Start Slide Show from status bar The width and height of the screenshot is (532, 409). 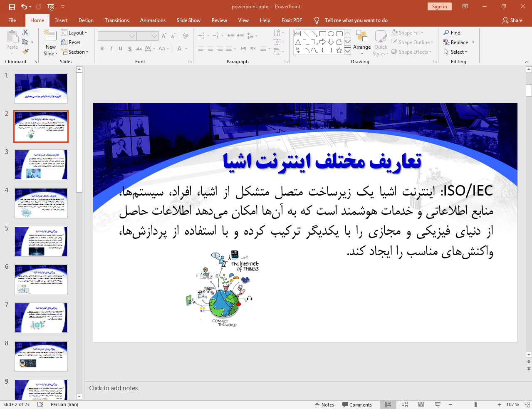click(x=438, y=404)
